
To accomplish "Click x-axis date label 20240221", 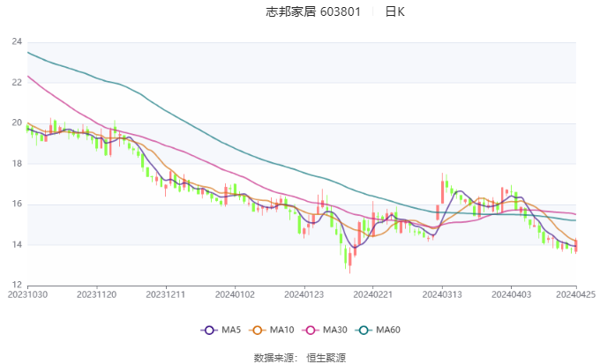I will [373, 294].
